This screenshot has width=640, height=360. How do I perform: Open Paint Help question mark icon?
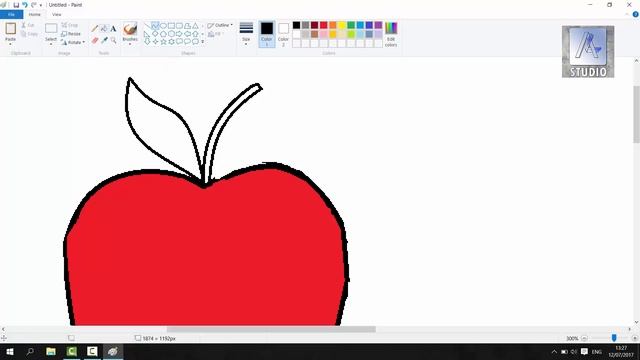point(636,14)
